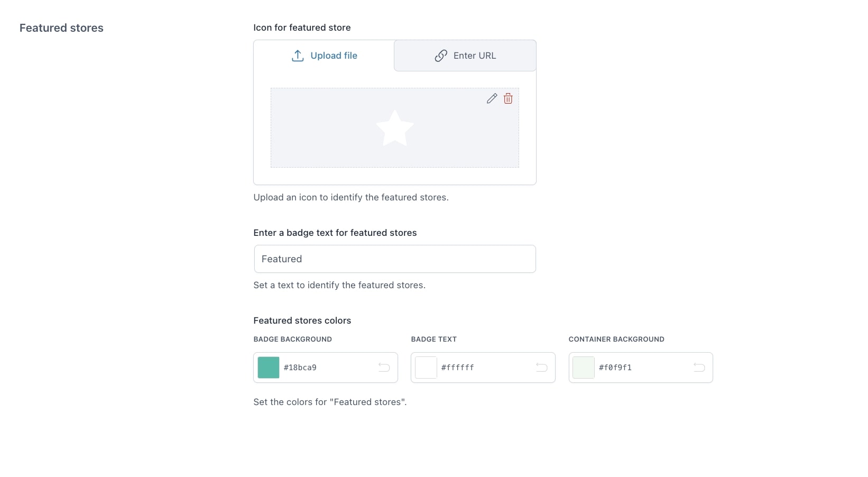Click 'Set the colors for' help text
This screenshot has width=868, height=477.
[x=330, y=402]
